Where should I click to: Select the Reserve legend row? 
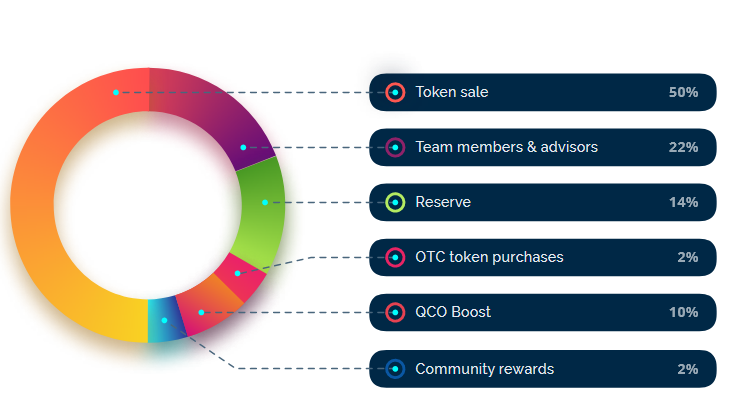point(543,203)
